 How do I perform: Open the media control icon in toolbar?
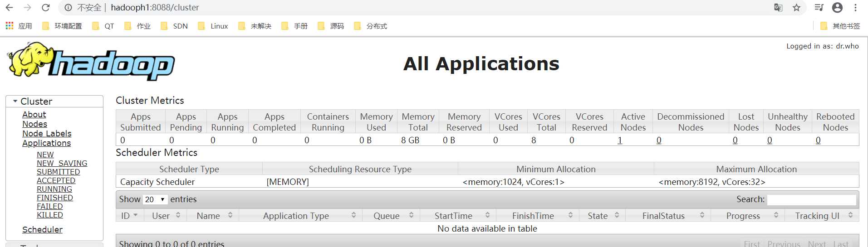(819, 8)
